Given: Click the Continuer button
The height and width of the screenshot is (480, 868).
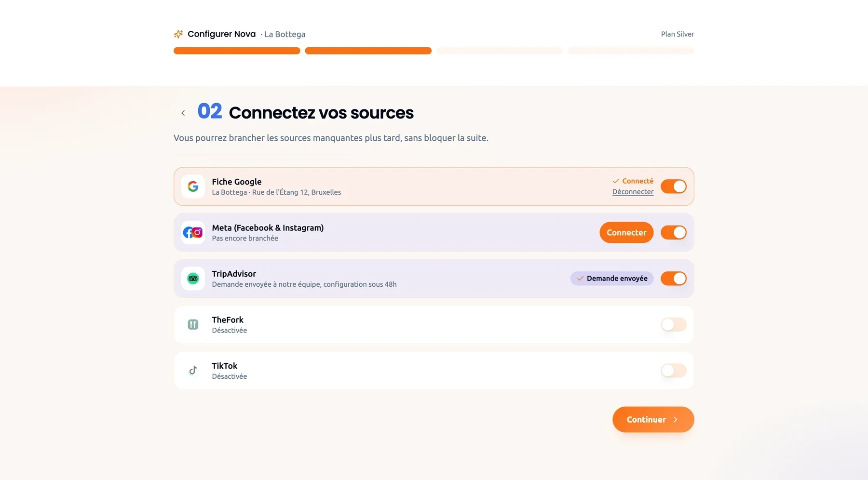Looking at the screenshot, I should (653, 420).
